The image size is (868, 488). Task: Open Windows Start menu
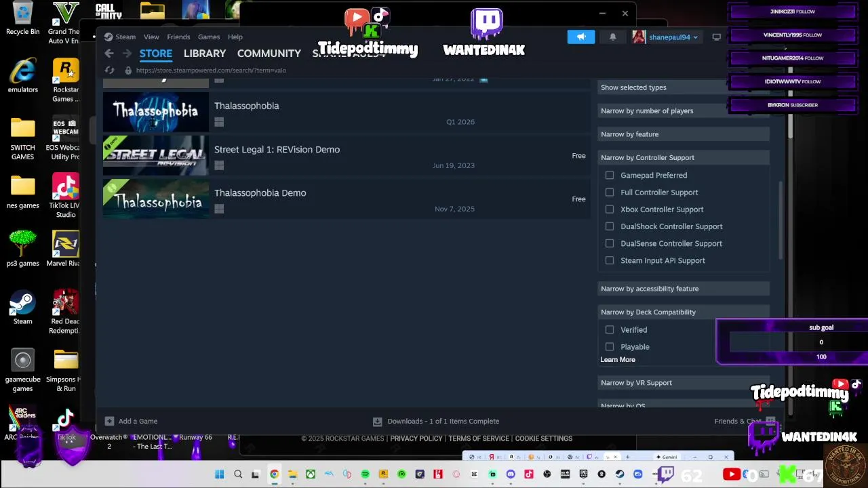(x=220, y=474)
